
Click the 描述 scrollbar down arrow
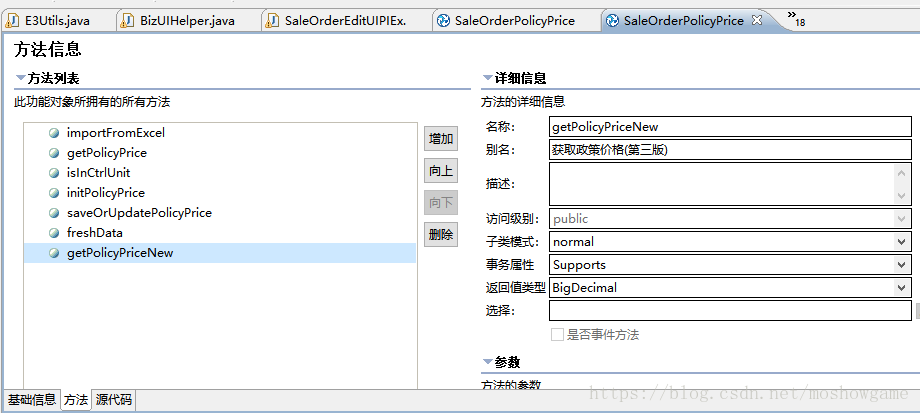pos(902,196)
